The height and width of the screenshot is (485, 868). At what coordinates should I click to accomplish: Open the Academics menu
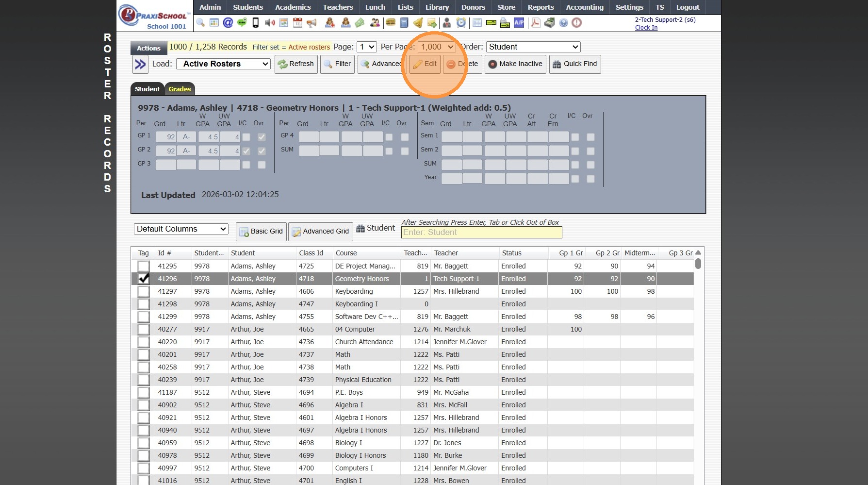click(x=293, y=7)
